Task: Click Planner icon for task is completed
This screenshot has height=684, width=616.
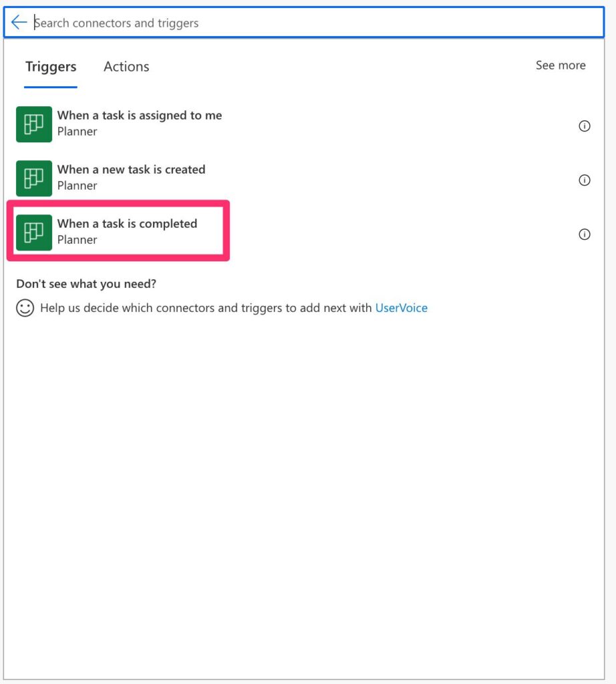Action: tap(34, 232)
